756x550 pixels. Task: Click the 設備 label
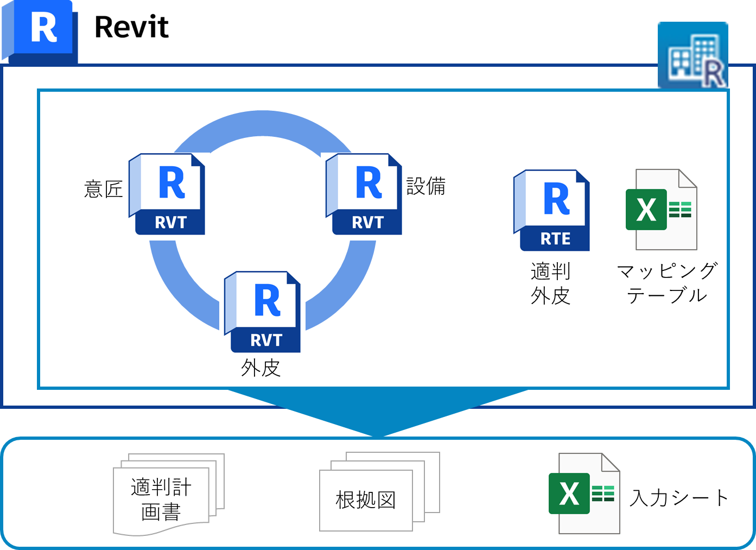point(426,186)
